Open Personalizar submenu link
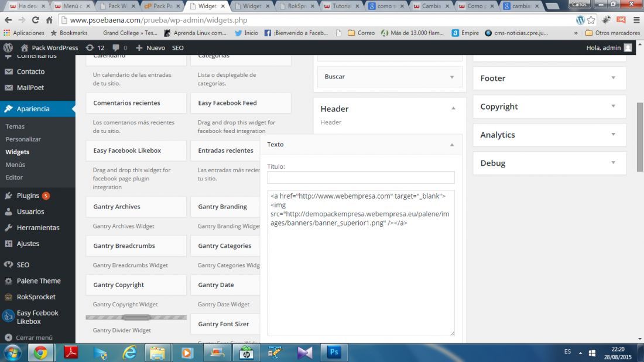644x362 pixels. click(23, 139)
